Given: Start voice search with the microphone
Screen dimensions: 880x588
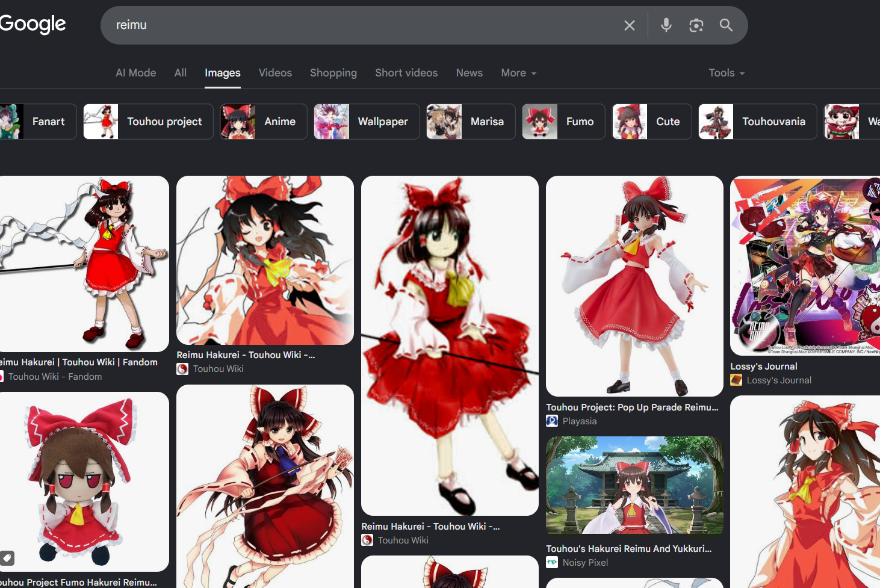Looking at the screenshot, I should pyautogui.click(x=666, y=25).
